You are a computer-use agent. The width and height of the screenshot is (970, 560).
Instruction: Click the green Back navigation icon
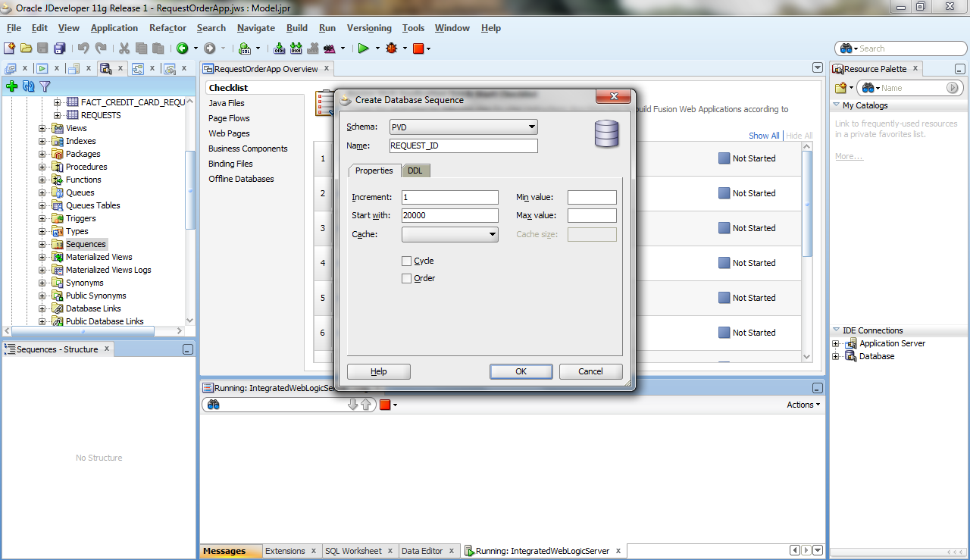[183, 48]
